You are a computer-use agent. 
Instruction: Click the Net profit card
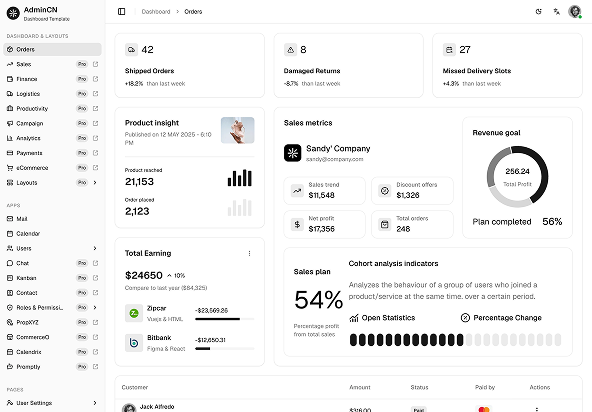tap(325, 224)
